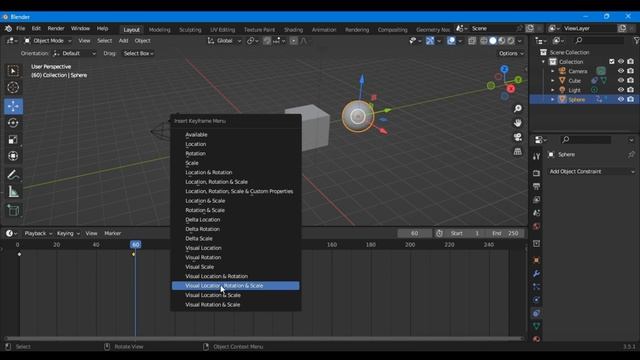The width and height of the screenshot is (640, 360).
Task: Open the Render menu
Action: click(x=56, y=29)
